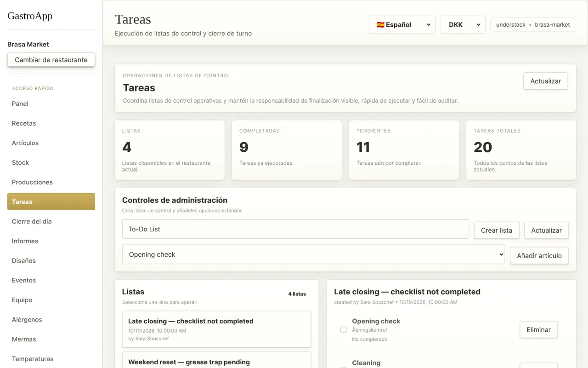588x368 pixels.
Task: Click Cambiar de restaurante button
Action: point(51,60)
